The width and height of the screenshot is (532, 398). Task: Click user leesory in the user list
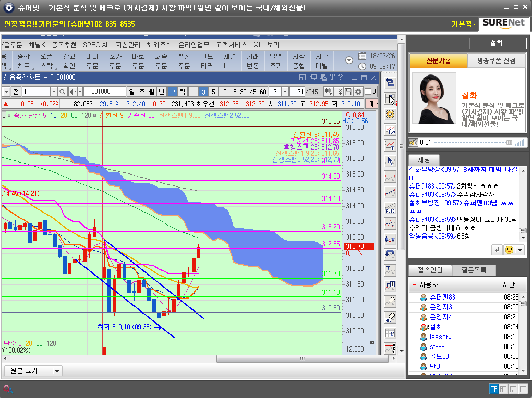(440, 337)
